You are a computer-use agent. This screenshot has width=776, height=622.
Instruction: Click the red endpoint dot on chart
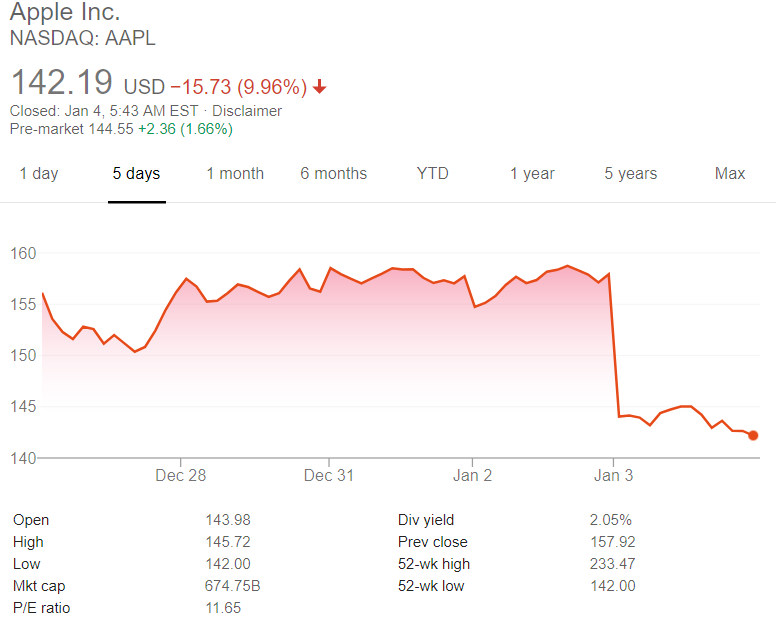tap(753, 435)
